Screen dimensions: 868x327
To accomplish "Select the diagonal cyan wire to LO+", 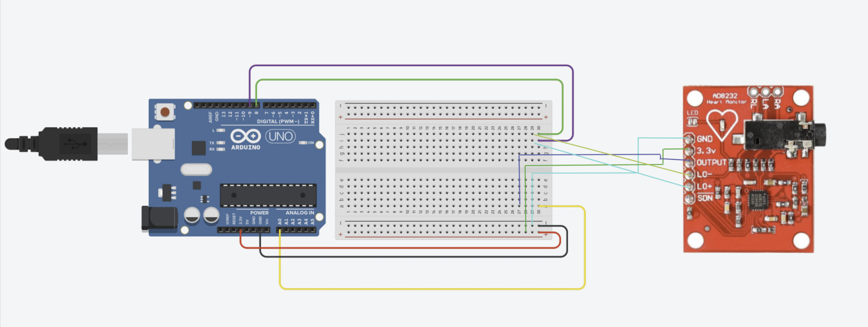I will [x=611, y=165].
